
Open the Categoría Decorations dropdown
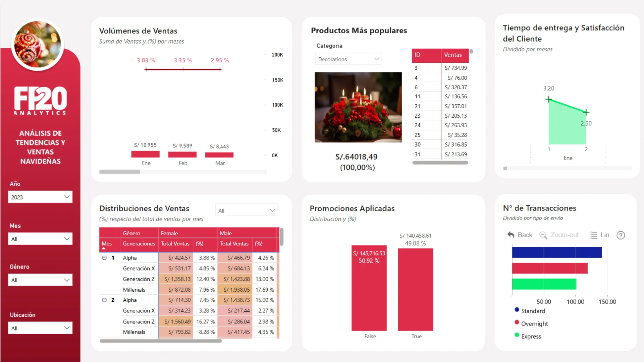(x=348, y=59)
